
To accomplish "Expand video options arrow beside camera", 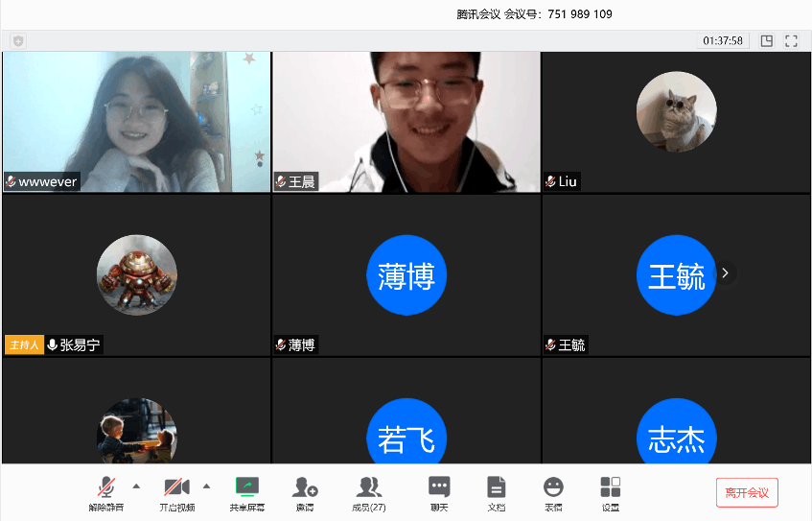I will tap(206, 485).
